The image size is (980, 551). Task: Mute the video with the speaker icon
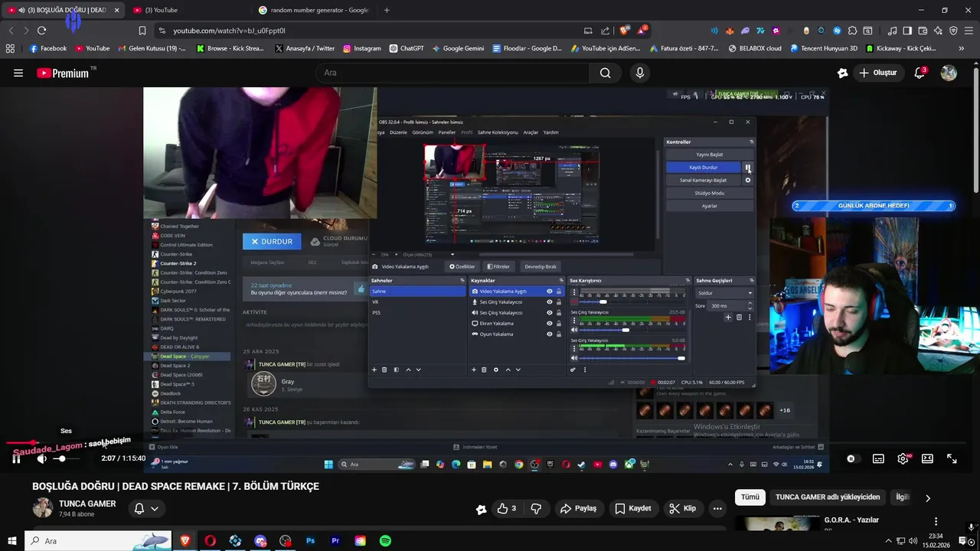click(42, 458)
